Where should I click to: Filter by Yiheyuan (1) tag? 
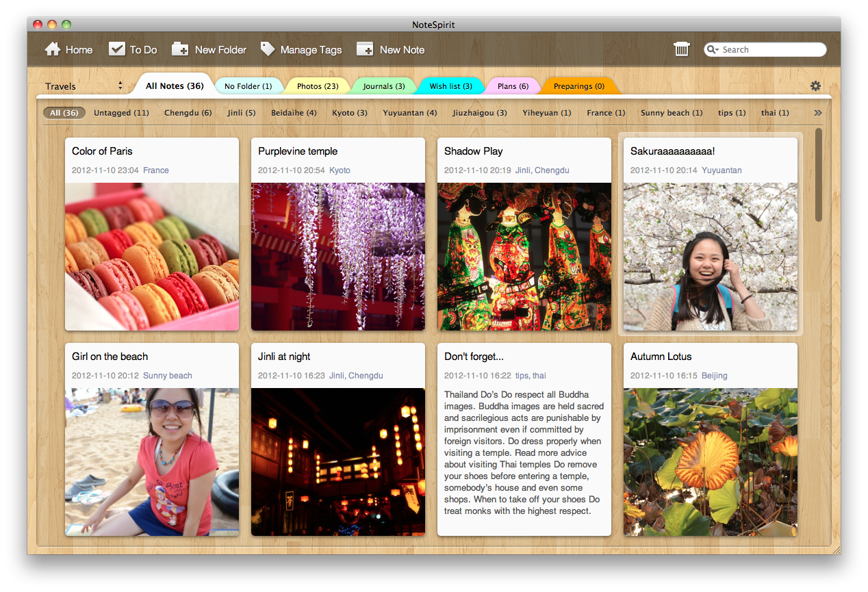point(547,113)
